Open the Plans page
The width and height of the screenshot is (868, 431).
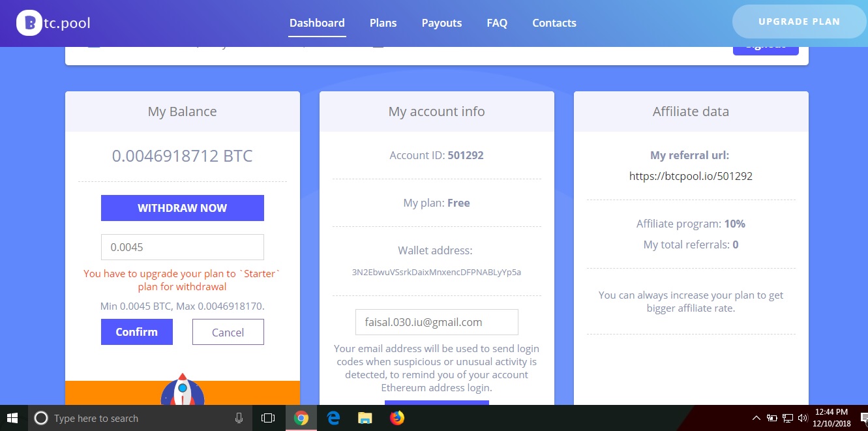point(383,23)
